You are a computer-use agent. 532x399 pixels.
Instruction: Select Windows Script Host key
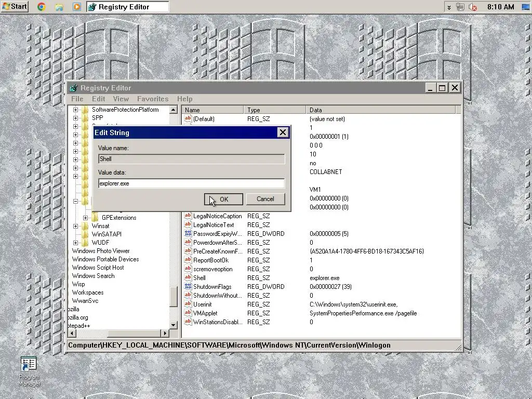[x=98, y=268]
